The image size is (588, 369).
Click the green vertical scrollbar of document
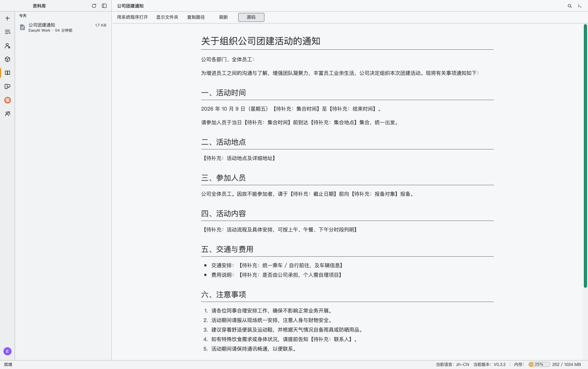pos(586,156)
